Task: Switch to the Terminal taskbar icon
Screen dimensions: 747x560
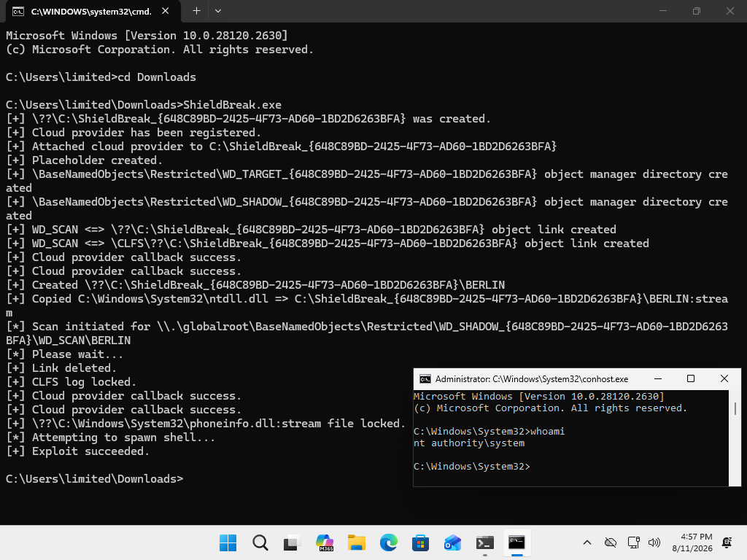Action: (x=484, y=542)
